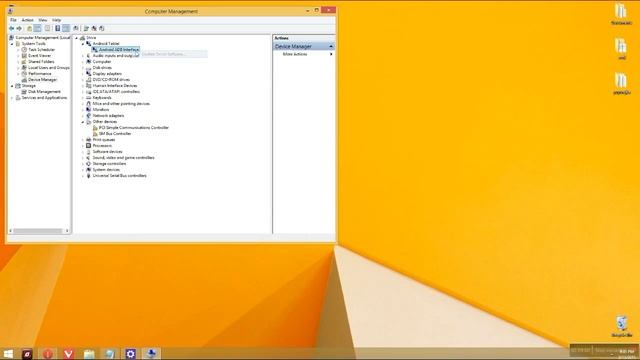Image resolution: width=640 pixels, height=360 pixels.
Task: Click More Actions in the Actions pane
Action: (x=295, y=54)
